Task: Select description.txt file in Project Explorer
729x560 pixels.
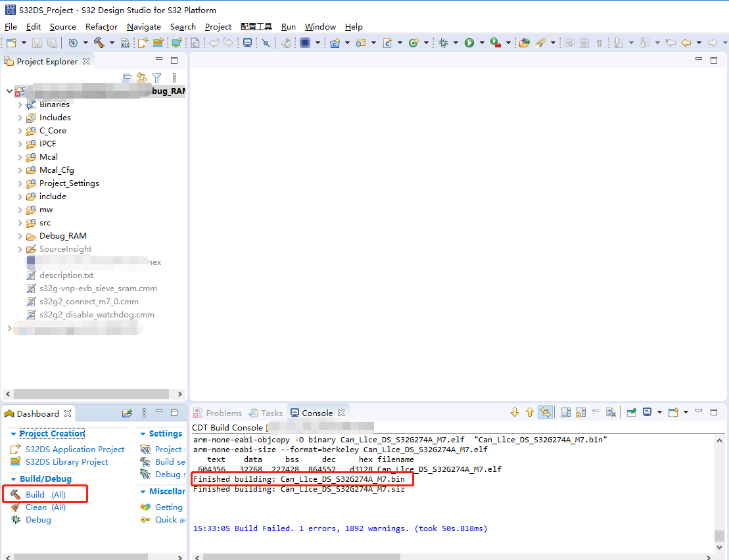Action: tap(66, 275)
